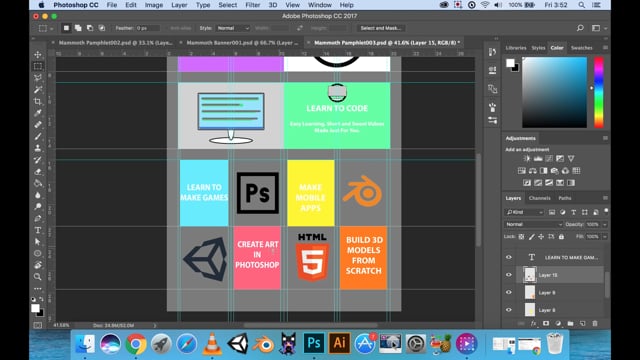Viewport: 640px width, 360px height.
Task: Select the Lasso tool
Action: 38,78
